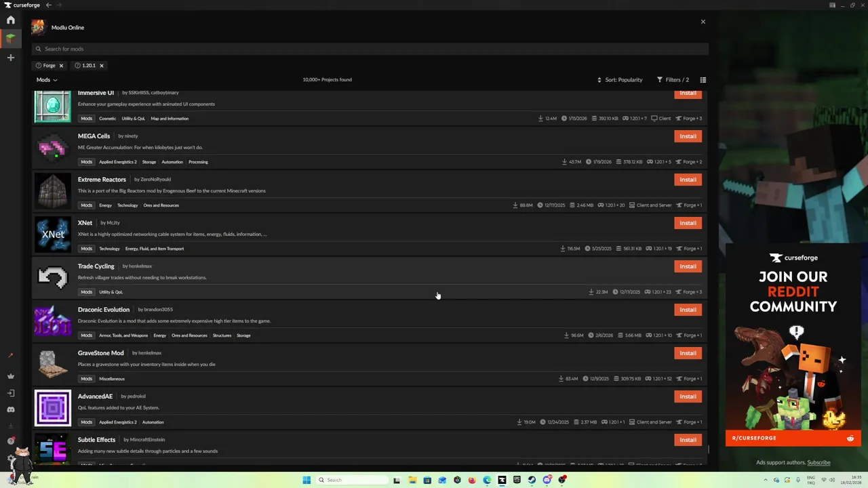This screenshot has height=488, width=868.
Task: Install the Trade Cycling mod
Action: pos(688,266)
